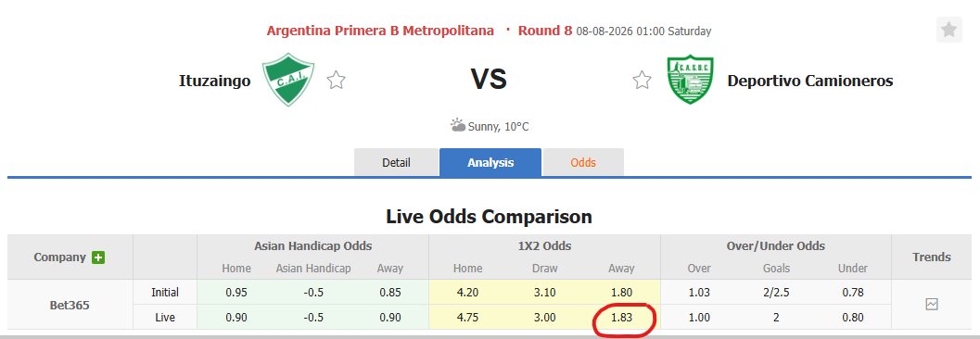Image resolution: width=980 pixels, height=339 pixels.
Task: Click the circled live away odds 1.83
Action: pos(622,317)
